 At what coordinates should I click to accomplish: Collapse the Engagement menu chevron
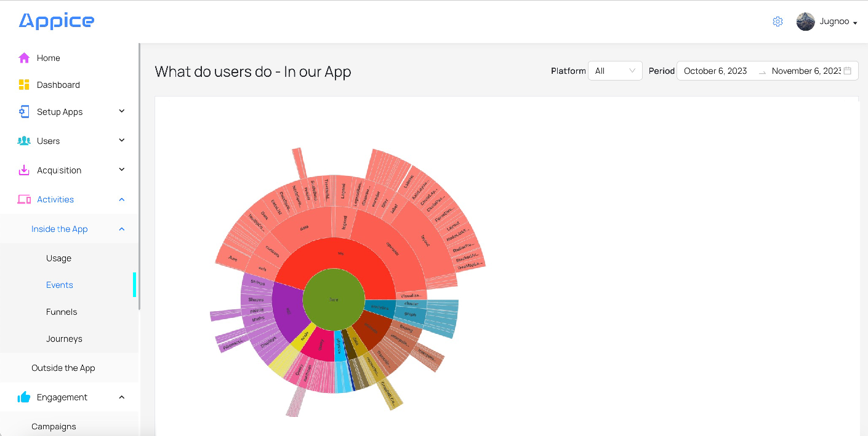(122, 397)
